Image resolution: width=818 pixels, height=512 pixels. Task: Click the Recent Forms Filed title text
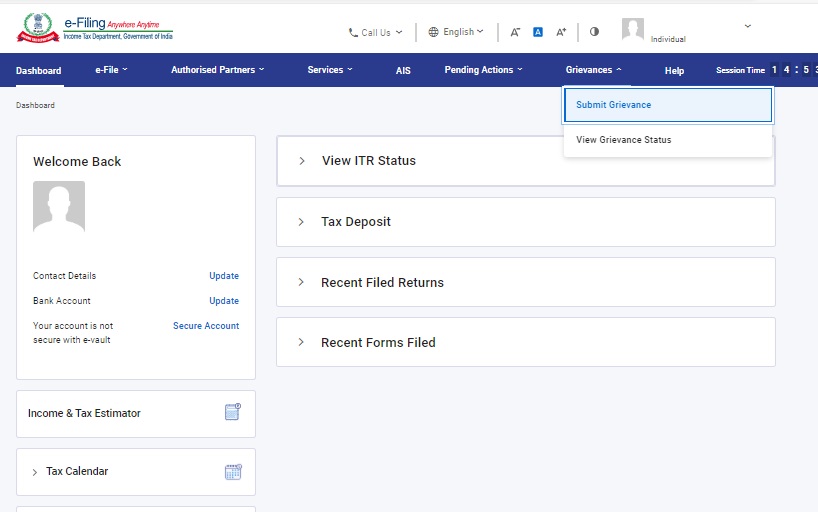(x=378, y=342)
